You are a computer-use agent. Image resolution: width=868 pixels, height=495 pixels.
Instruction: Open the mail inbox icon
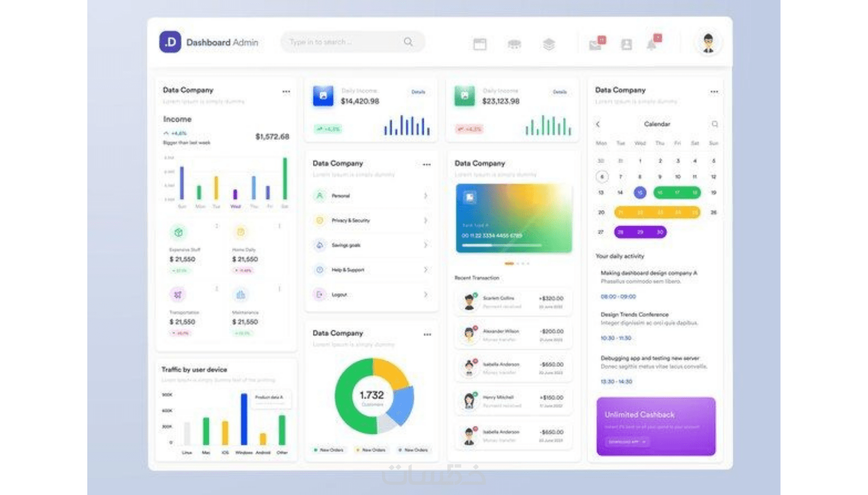click(595, 45)
